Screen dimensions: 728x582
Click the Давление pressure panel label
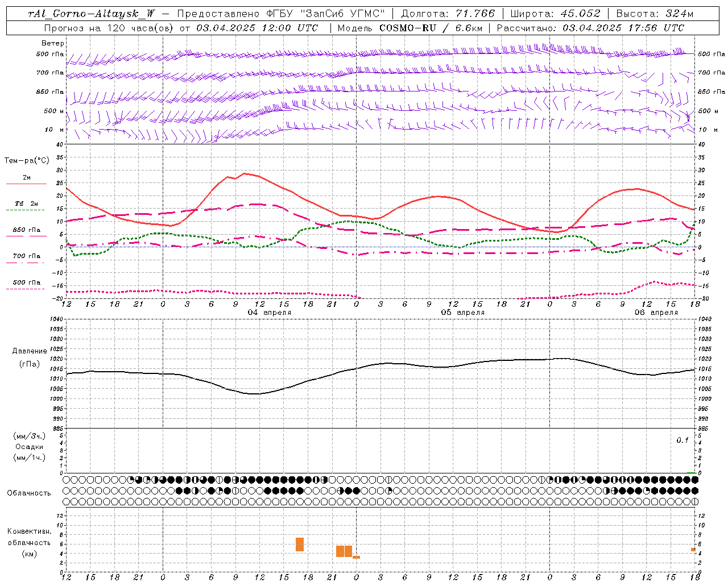pos(30,351)
